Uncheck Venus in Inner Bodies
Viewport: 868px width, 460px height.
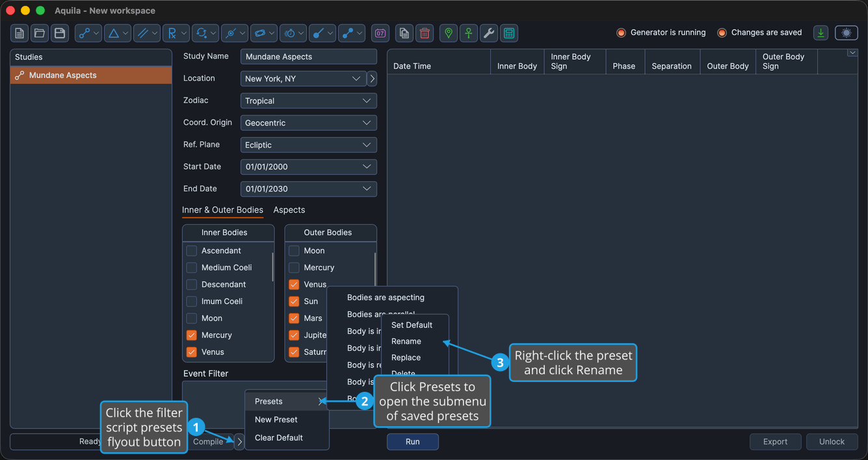point(191,352)
